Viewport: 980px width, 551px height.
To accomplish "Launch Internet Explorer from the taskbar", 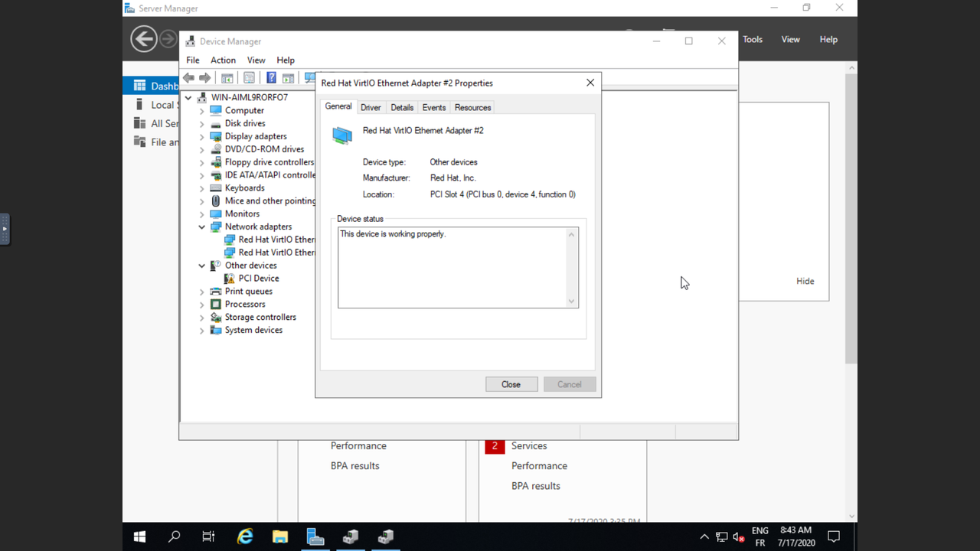I will point(245,536).
